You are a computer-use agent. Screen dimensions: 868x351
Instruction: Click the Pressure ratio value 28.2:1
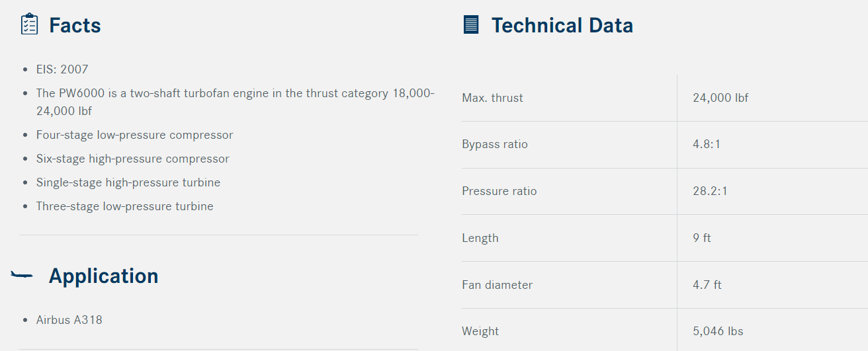[x=710, y=191]
